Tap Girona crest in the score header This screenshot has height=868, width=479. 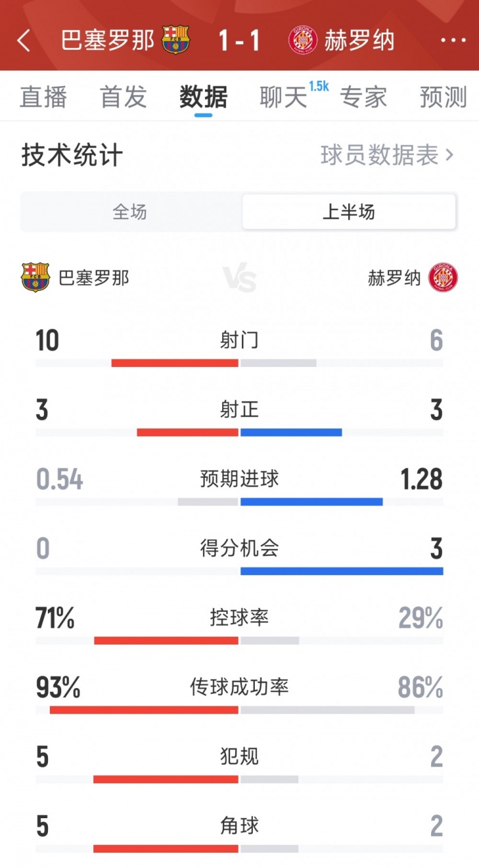[303, 40]
